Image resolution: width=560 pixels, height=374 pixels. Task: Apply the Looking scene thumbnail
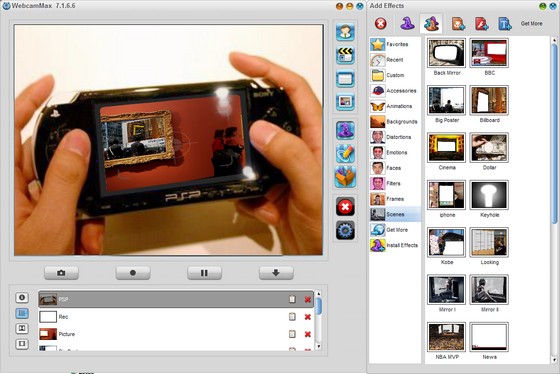click(x=489, y=243)
